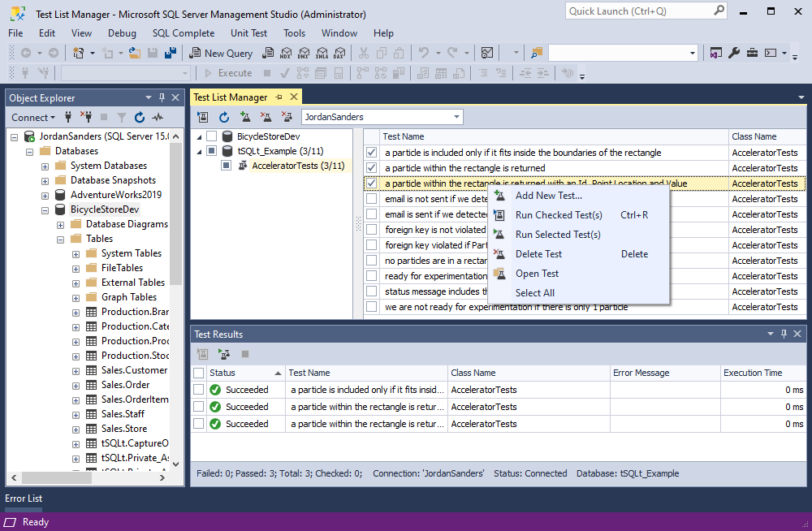This screenshot has width=812, height=531.
Task: Uncheck 'a particle is included only if' test
Action: pos(371,153)
